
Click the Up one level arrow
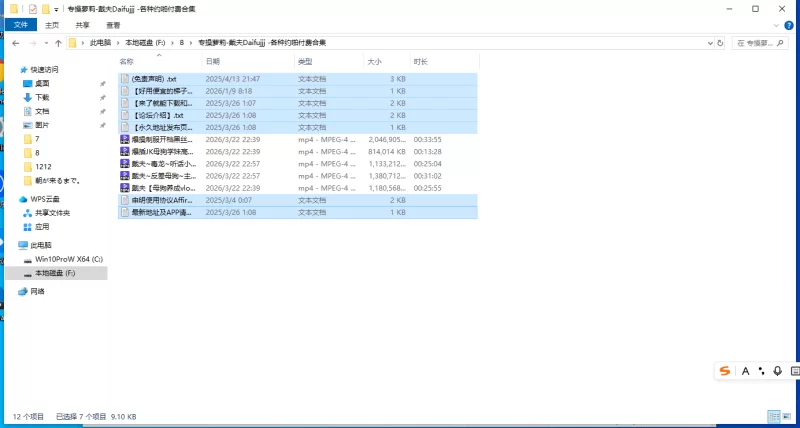tap(56, 44)
